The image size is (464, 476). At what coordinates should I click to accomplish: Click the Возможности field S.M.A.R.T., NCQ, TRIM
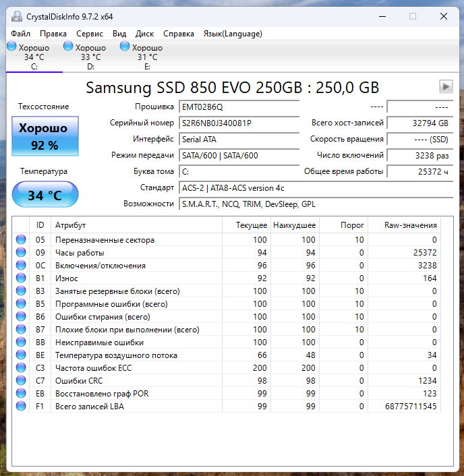pyautogui.click(x=316, y=204)
